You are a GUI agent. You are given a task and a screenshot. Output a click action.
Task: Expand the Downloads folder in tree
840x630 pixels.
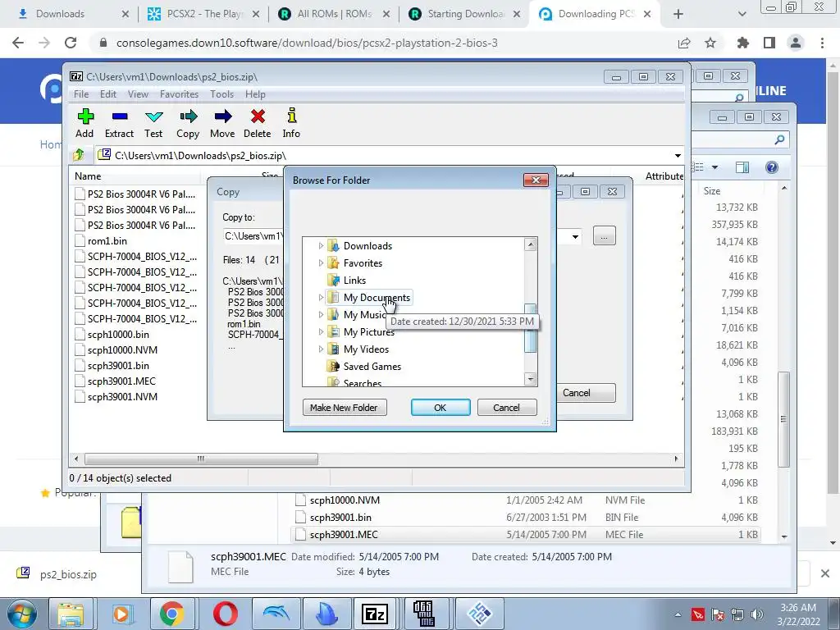(x=321, y=246)
